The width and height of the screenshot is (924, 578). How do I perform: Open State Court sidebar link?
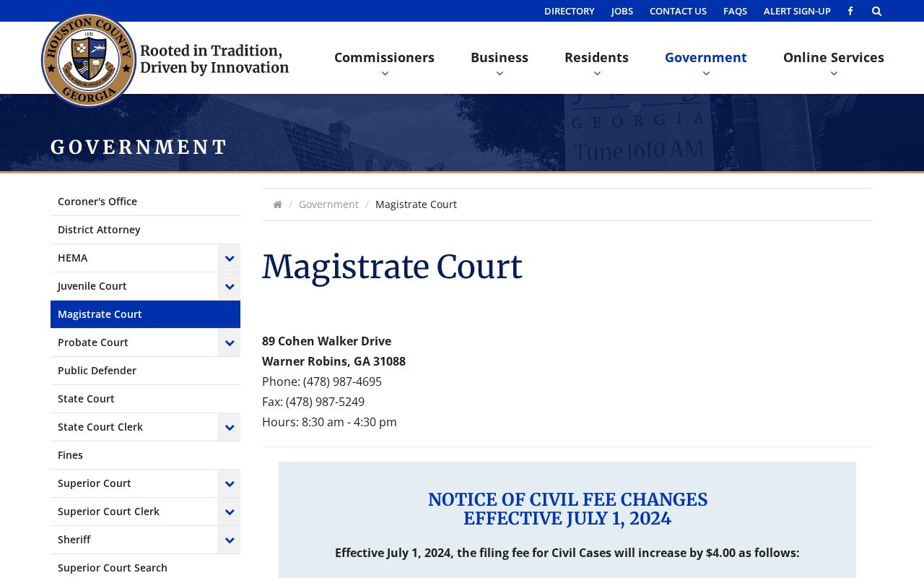pyautogui.click(x=145, y=399)
